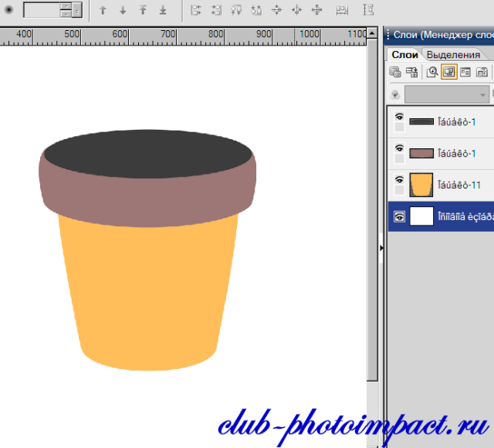Align objects to the left edge

tap(195, 10)
